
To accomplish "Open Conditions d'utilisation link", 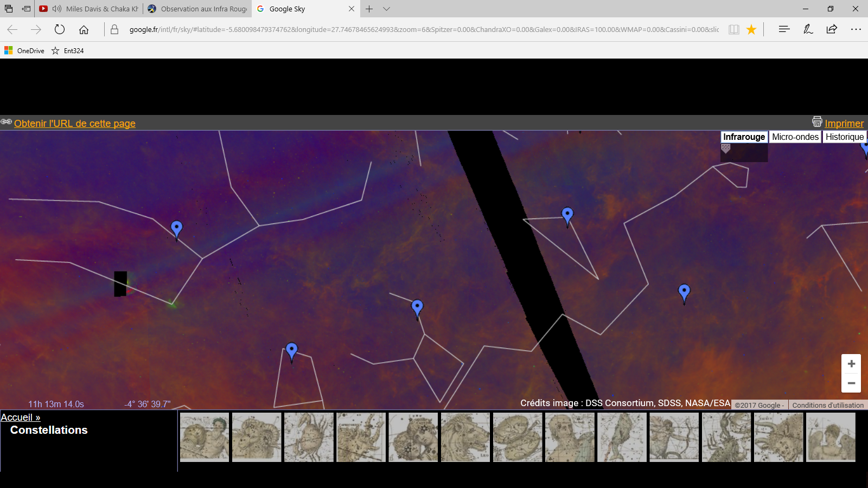I will (x=828, y=405).
